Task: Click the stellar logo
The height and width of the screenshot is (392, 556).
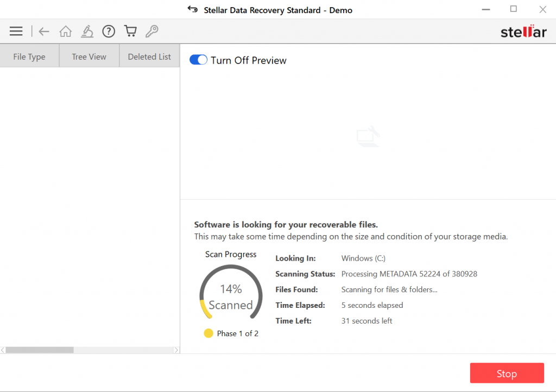Action: tap(523, 31)
